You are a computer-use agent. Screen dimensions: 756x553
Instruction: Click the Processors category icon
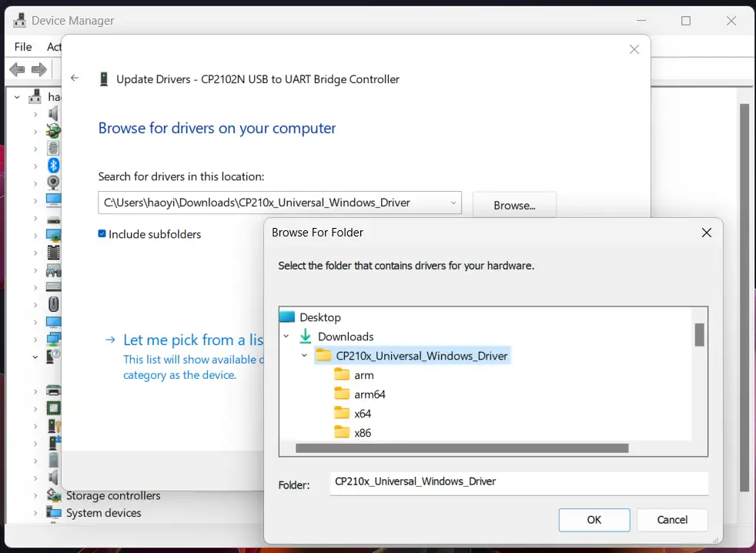[x=52, y=409]
